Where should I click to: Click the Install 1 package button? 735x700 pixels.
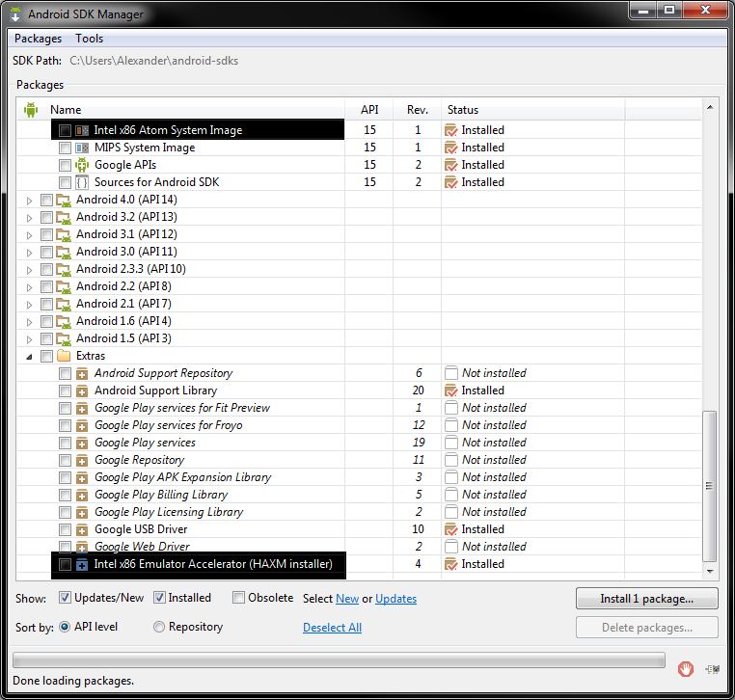[647, 599]
